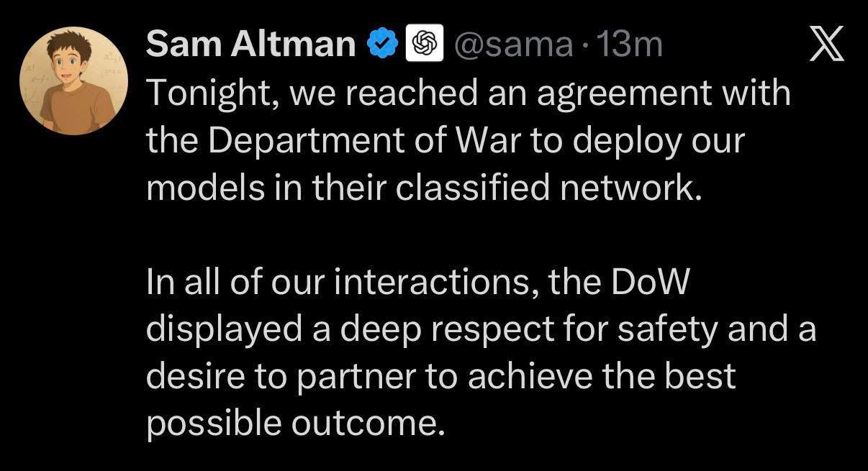Viewport: 868px width, 471px height.
Task: Click the dot separator before 13m
Action: click(584, 46)
